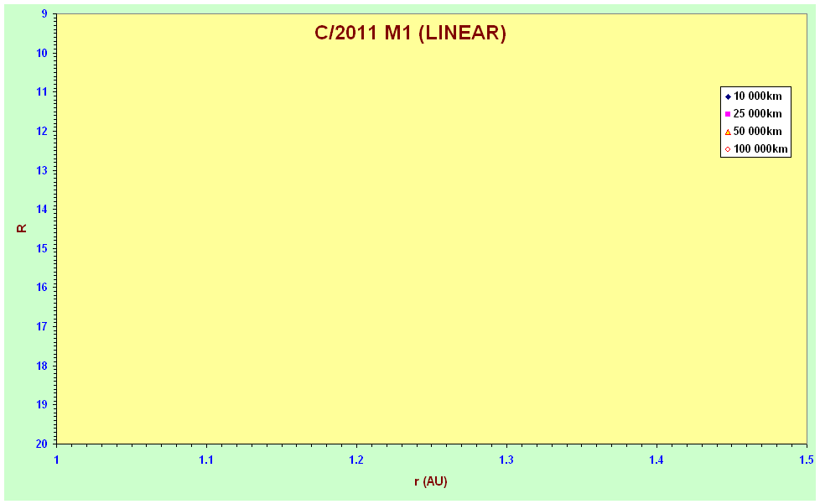Viewport: 820px width, 504px height.
Task: Select the chart title C/2011 M1 (LINEAR)
Action: click(410, 33)
